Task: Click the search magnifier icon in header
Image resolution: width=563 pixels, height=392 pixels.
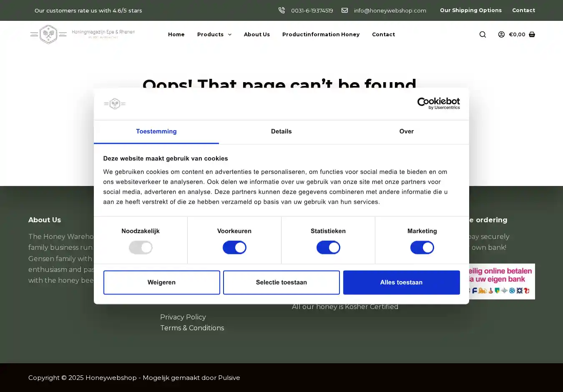Action: pyautogui.click(x=483, y=35)
